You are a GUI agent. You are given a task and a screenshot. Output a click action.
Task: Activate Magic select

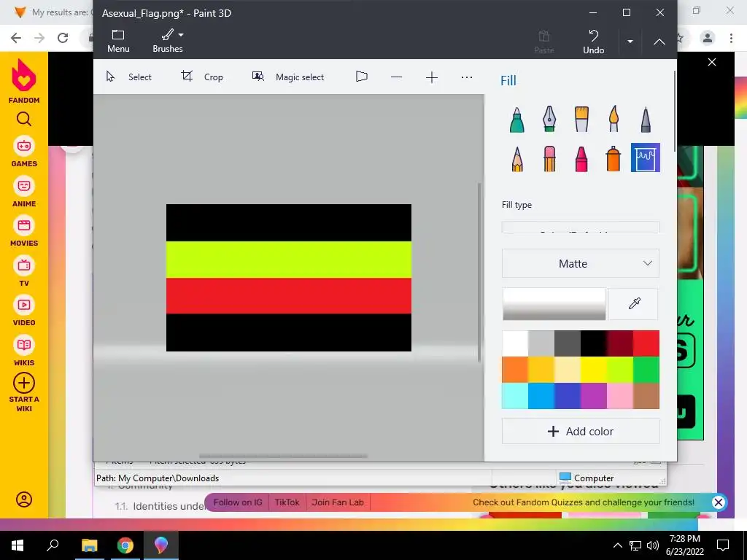pyautogui.click(x=287, y=77)
